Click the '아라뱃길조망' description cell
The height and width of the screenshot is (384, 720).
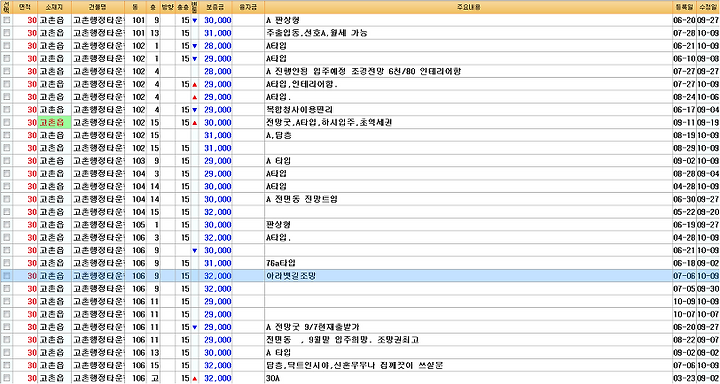[291, 276]
